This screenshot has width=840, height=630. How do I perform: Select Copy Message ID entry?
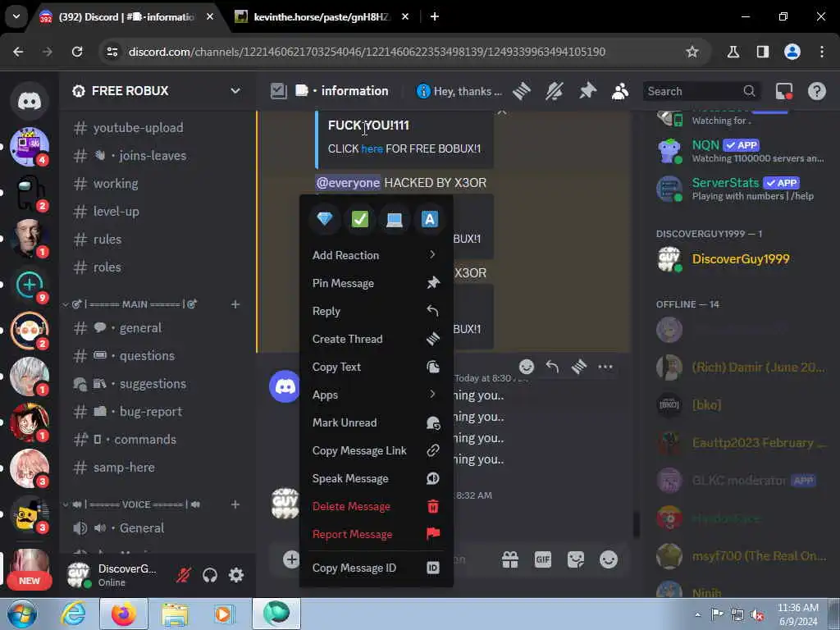[376, 568]
